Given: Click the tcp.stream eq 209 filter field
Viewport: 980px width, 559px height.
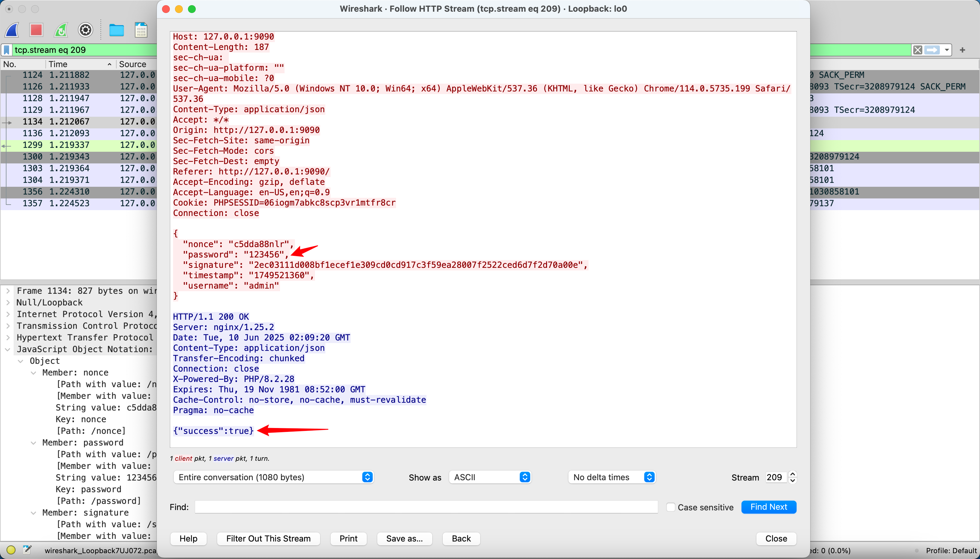Looking at the screenshot, I should (x=84, y=50).
